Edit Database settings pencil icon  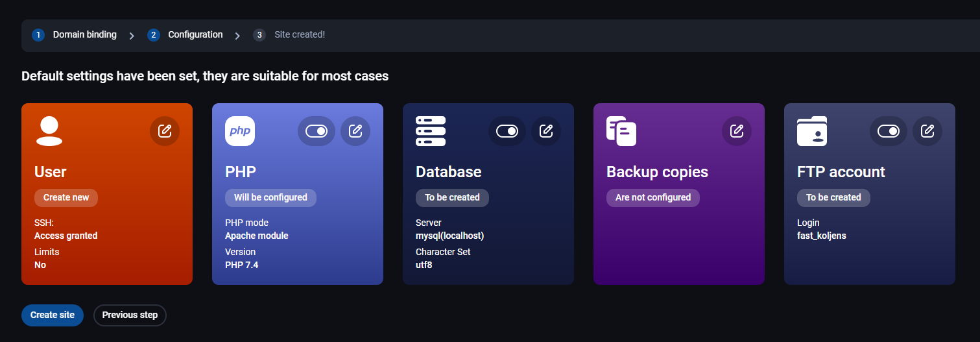(546, 131)
